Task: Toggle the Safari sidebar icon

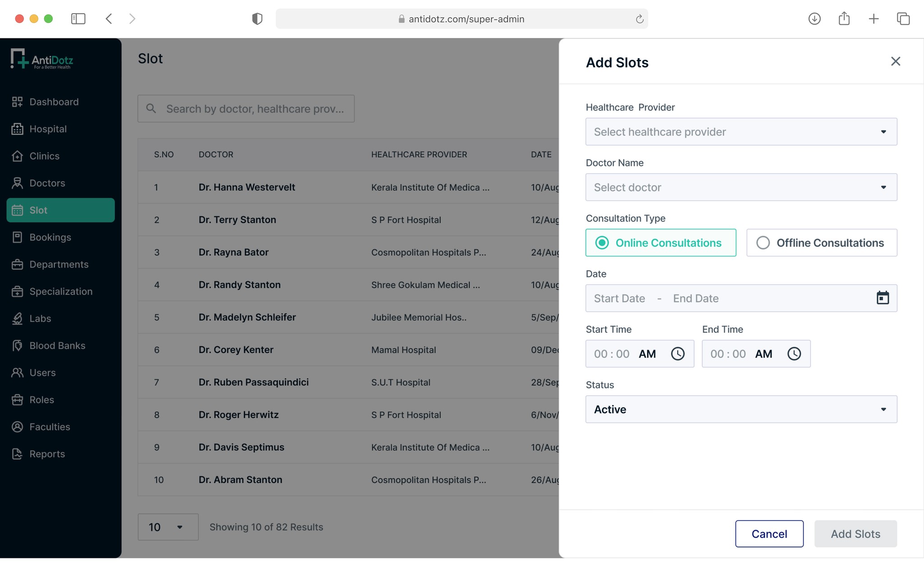Action: click(x=78, y=19)
